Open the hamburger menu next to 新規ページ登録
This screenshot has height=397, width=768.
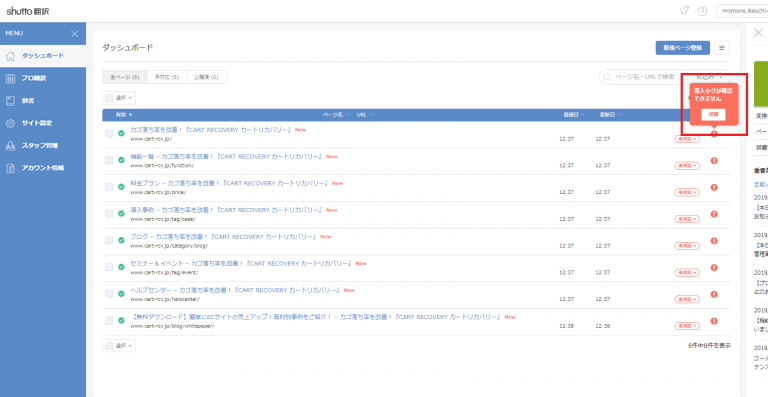point(722,48)
